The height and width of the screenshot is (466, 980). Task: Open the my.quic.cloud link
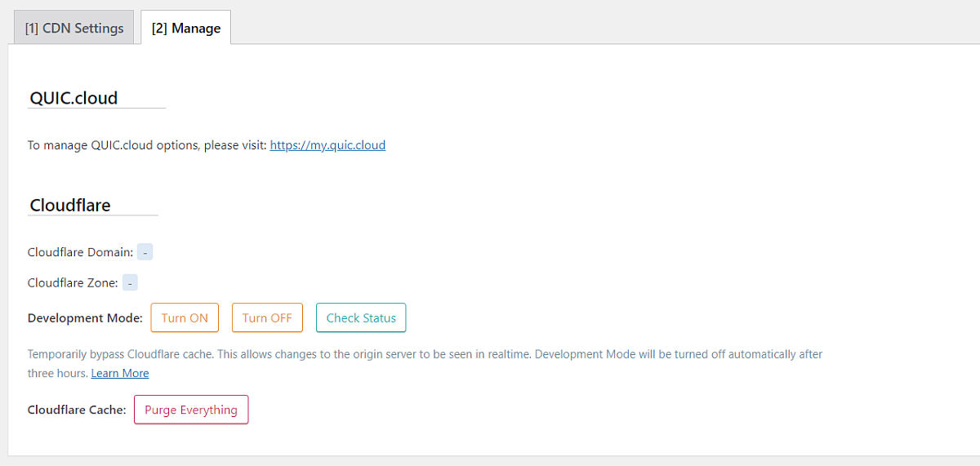click(x=327, y=145)
